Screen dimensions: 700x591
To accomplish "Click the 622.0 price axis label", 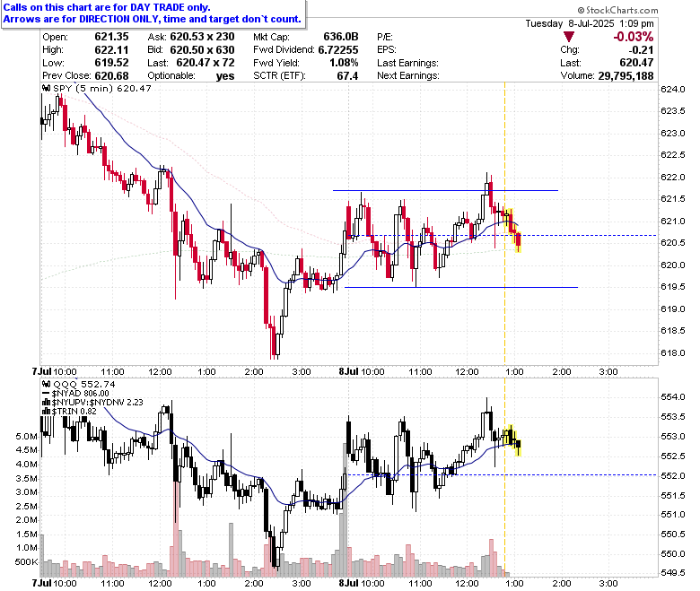I will point(673,177).
